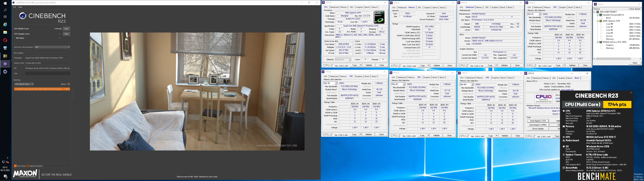The image size is (644, 181).
Task: Show hidden system tray icons
Action: (8, 158)
